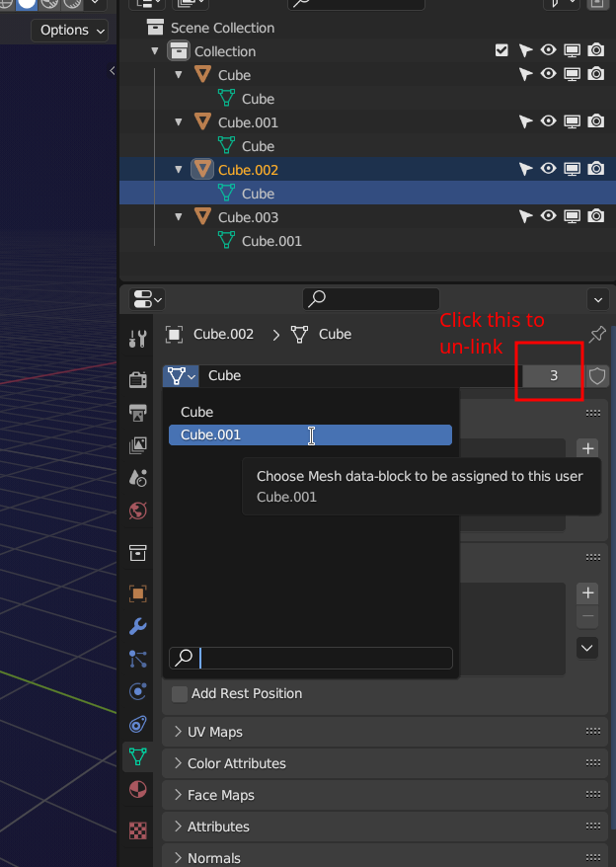The height and width of the screenshot is (867, 616).
Task: Open the viewport Options dropdown
Action: point(70,30)
